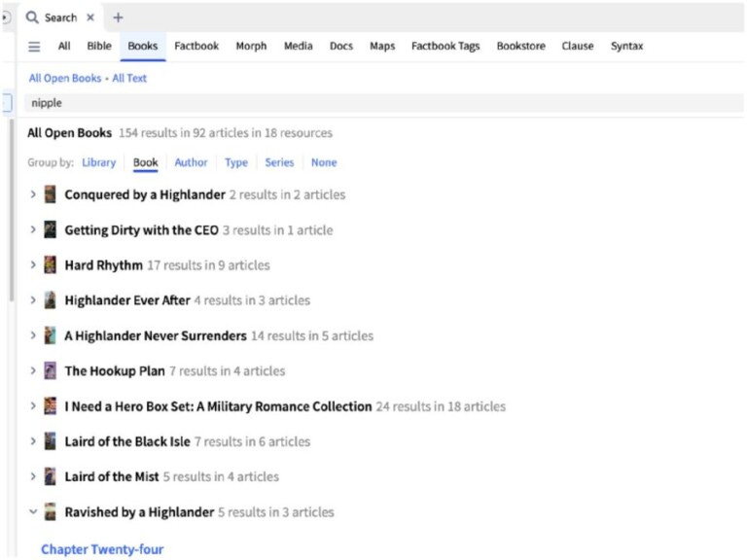Expand Hard Rhythm results
The image size is (747, 560).
[33, 265]
